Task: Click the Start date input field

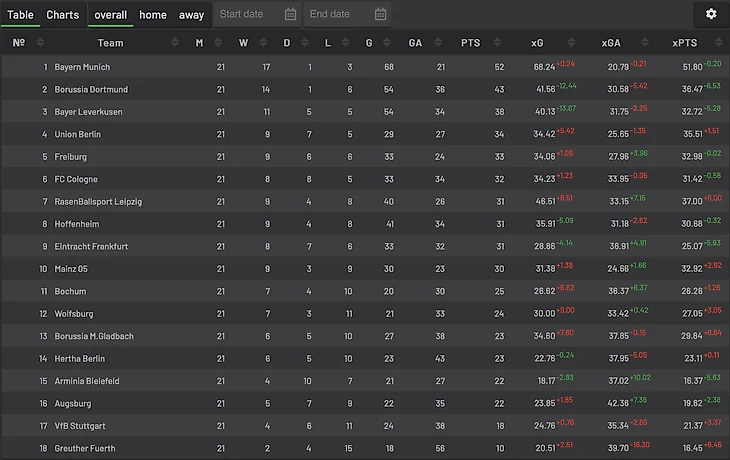Action: pyautogui.click(x=246, y=14)
